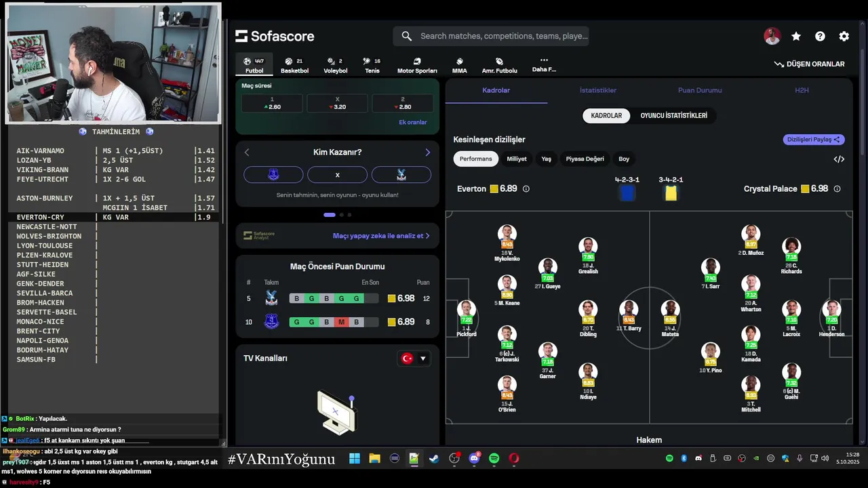Click Dizilişleri Paylaş button
868x488 pixels.
tap(814, 140)
